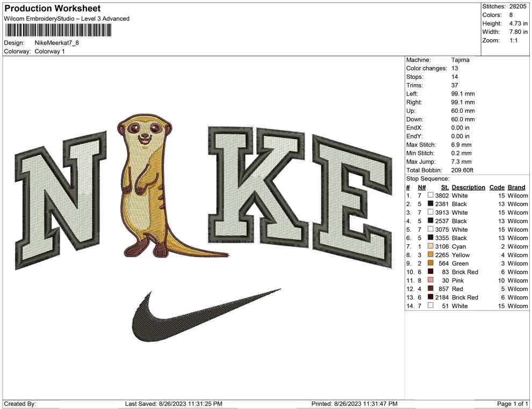Click the Stop Sequence heading
The height and width of the screenshot is (409, 532).
(x=428, y=179)
